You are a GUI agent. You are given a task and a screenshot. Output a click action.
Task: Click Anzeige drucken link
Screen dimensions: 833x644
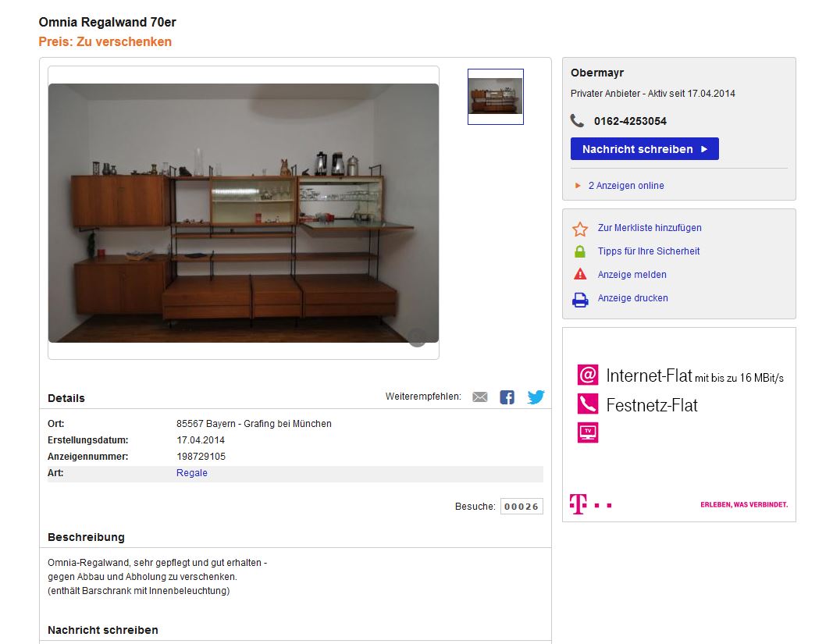click(x=632, y=298)
